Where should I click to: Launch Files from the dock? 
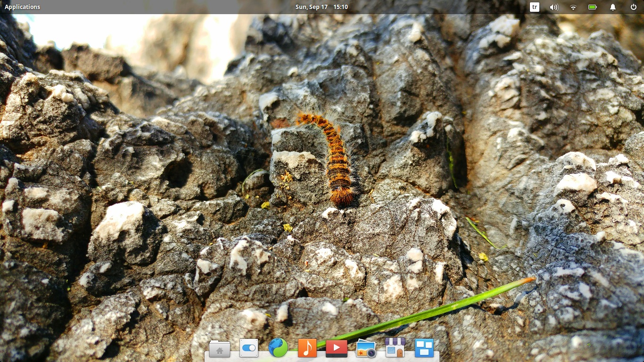tap(220, 349)
